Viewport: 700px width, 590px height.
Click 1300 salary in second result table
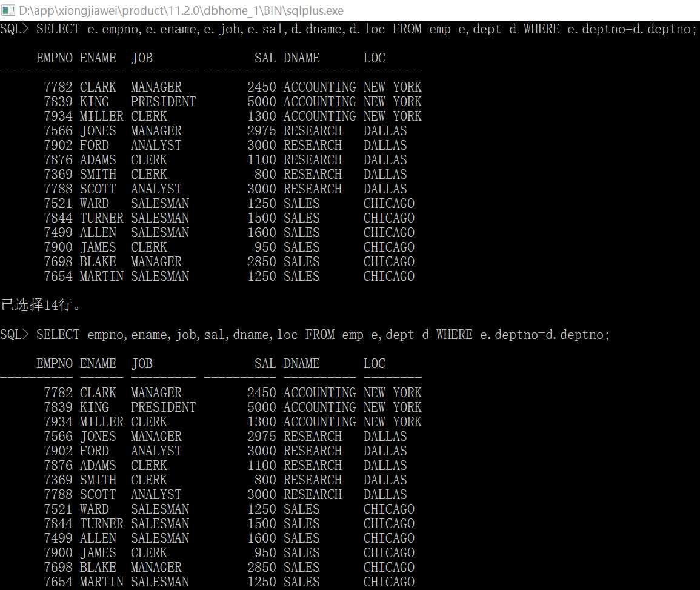click(262, 421)
